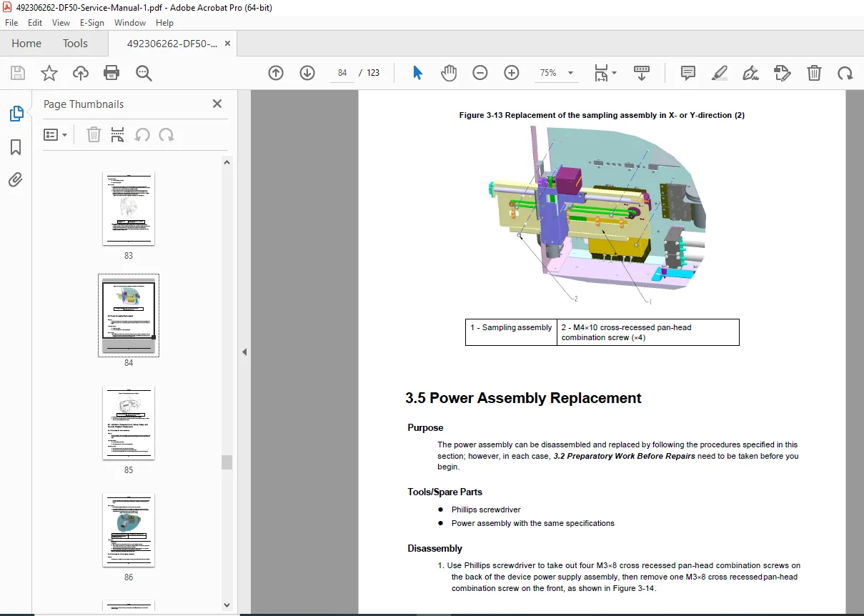Select page 84 thumbnail
Image resolution: width=864 pixels, height=616 pixels.
click(x=129, y=315)
